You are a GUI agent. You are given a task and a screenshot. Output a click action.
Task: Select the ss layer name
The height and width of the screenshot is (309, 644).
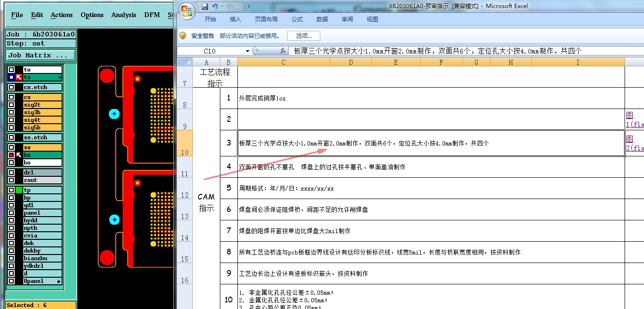[x=43, y=147]
